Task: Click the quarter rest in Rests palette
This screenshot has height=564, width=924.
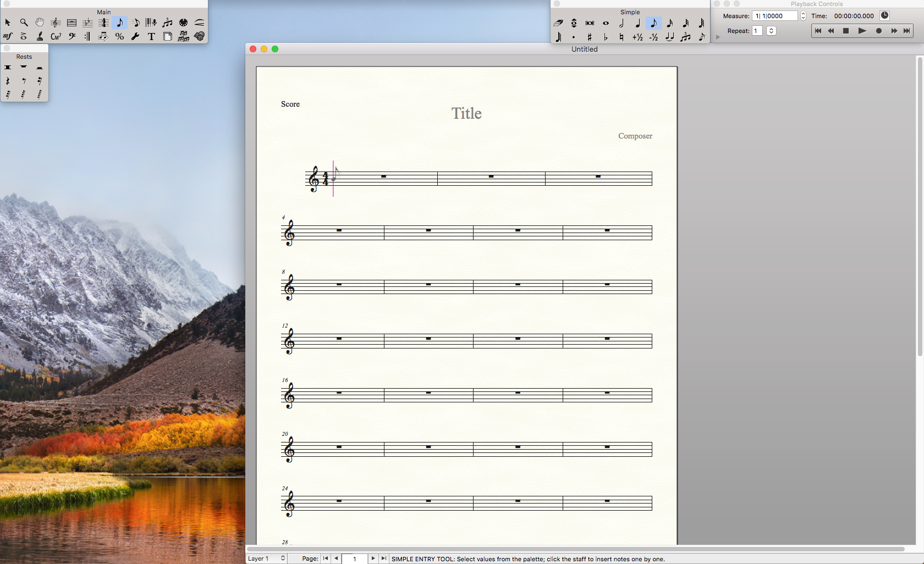Action: (8, 81)
